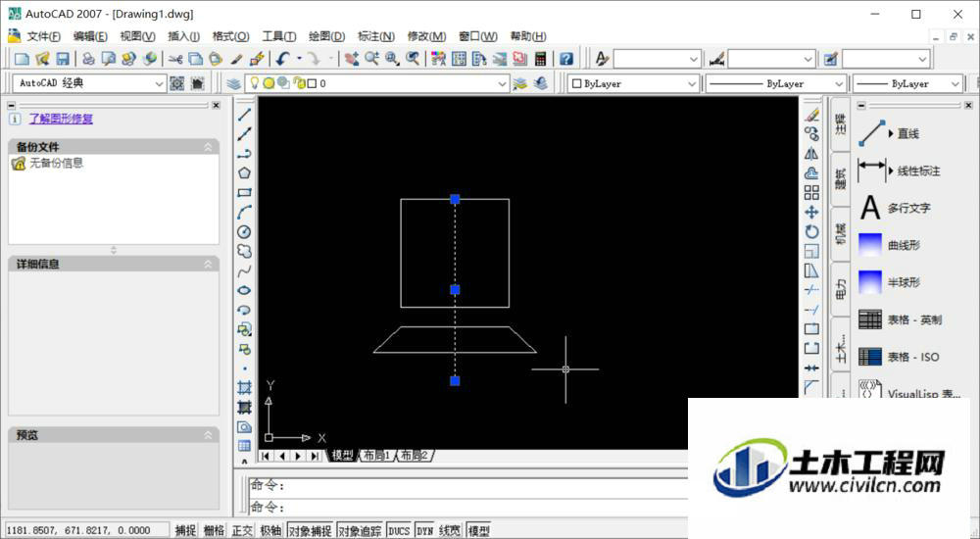The image size is (980, 539).
Task: Open the AutoCAD 经典 workspace dropdown
Action: (90, 83)
